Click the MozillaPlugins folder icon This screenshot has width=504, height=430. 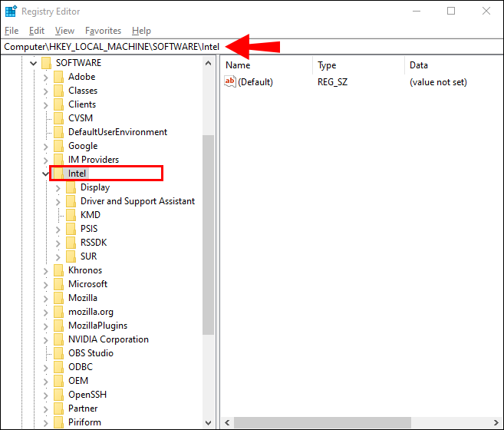coord(58,326)
